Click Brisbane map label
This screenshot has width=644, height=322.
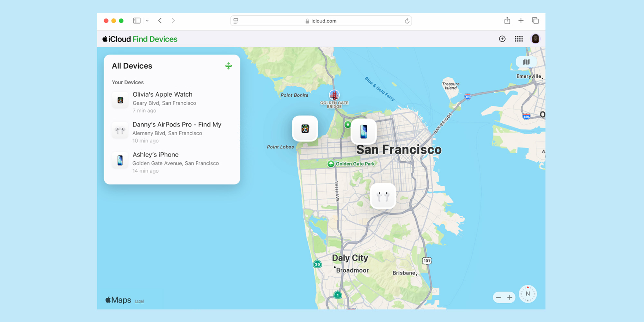[404, 273]
